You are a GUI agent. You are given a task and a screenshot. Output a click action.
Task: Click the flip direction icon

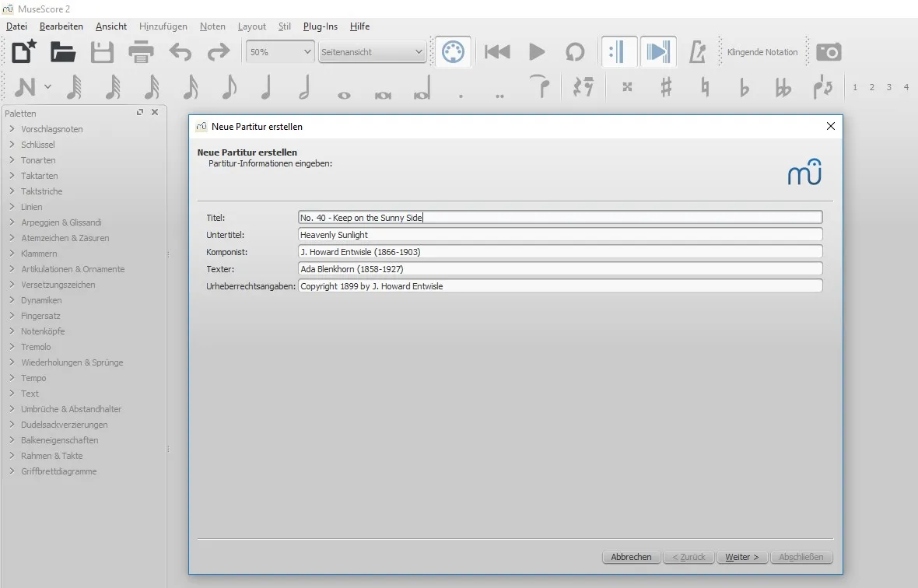tap(822, 87)
